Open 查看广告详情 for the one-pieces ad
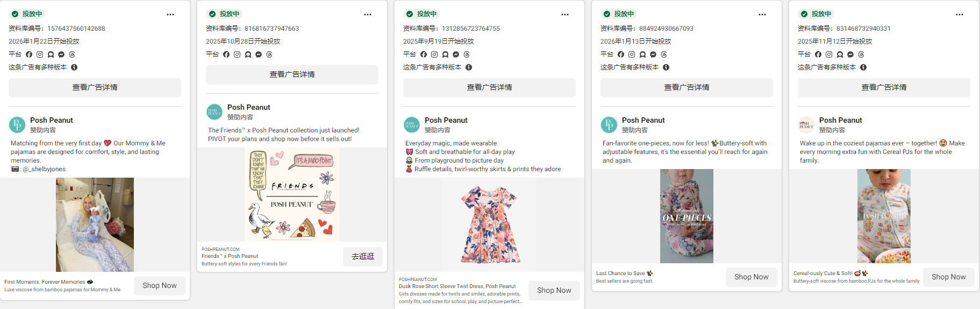The height and width of the screenshot is (309, 980). 686,88
